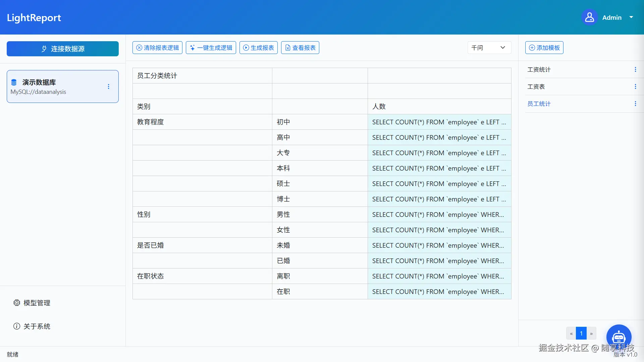
Task: Open three-dot menu for 员工统计 template
Action: pos(635,104)
